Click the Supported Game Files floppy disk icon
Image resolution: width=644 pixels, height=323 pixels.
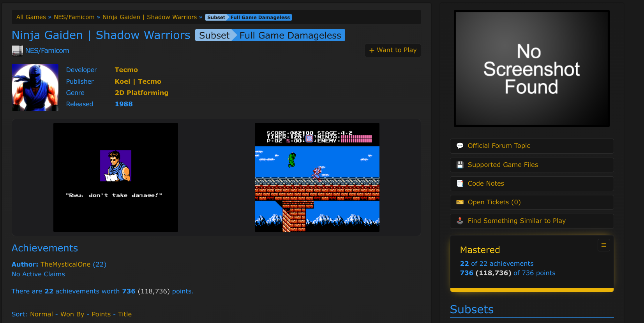[460, 165]
